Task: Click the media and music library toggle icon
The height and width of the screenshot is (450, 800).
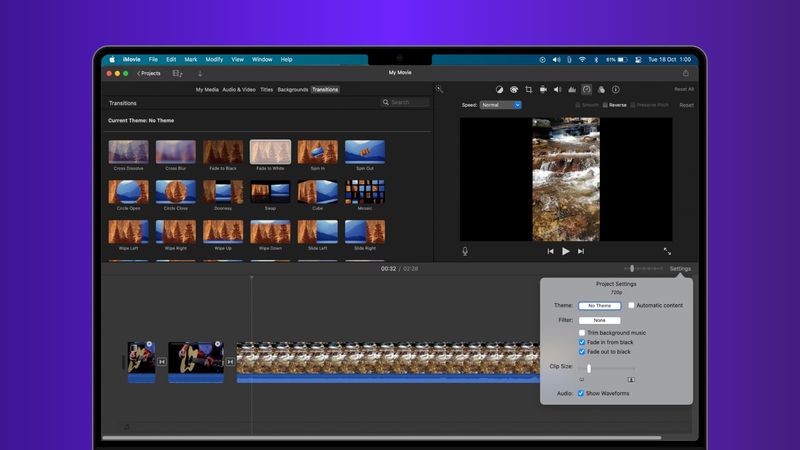Action: point(177,73)
